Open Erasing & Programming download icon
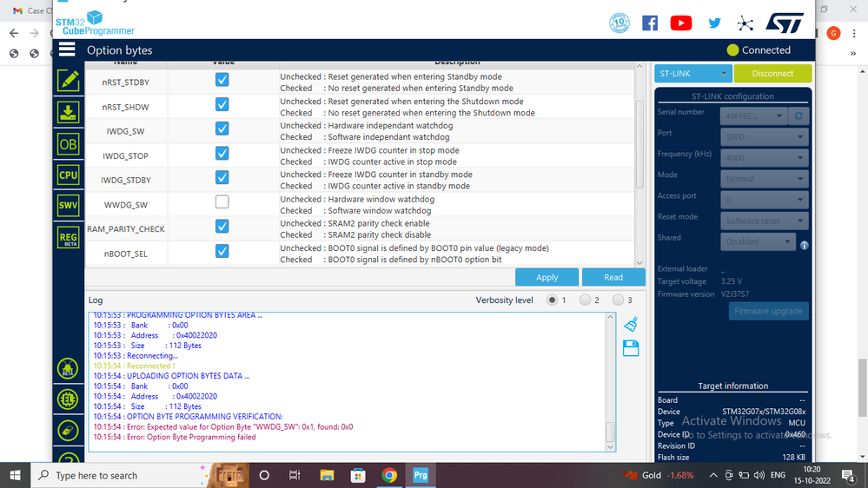868x488 pixels. point(68,112)
